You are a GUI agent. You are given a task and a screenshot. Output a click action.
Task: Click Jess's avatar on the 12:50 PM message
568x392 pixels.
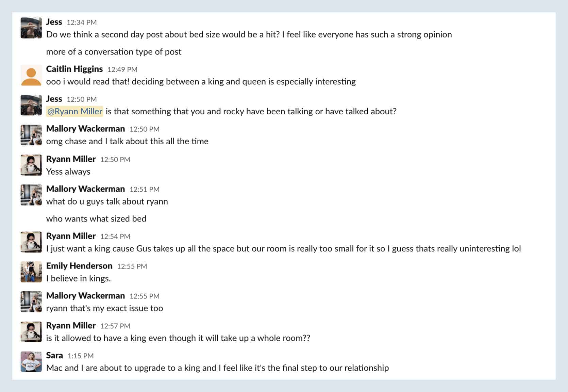click(x=31, y=105)
